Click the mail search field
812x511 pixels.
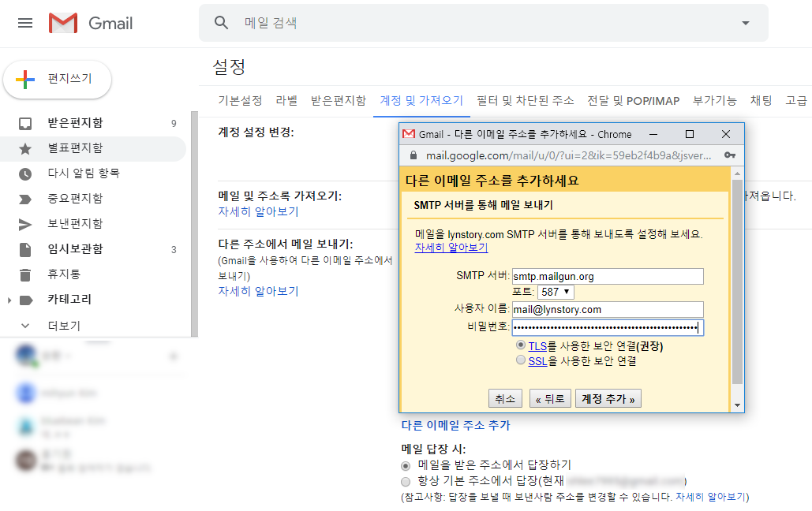[x=484, y=23]
